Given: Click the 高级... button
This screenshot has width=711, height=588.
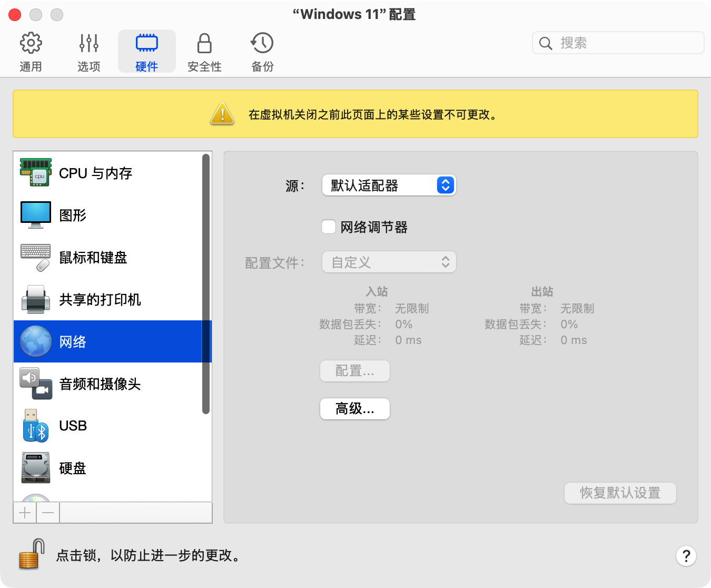Looking at the screenshot, I should (355, 409).
